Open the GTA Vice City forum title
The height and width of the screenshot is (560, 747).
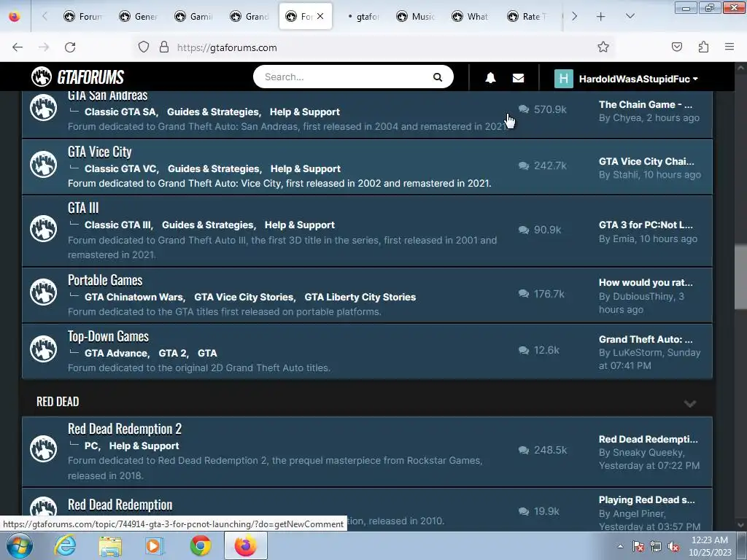click(x=99, y=152)
